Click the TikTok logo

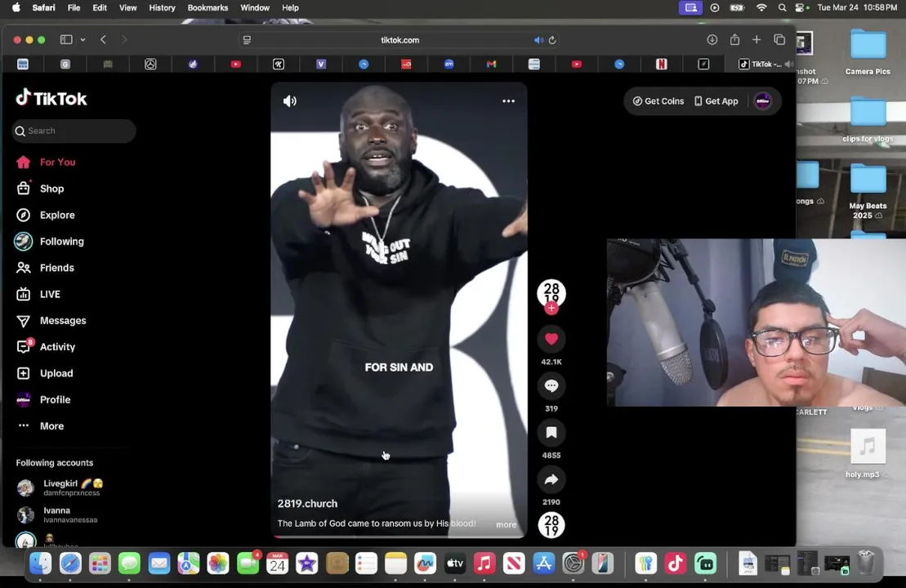[51, 98]
